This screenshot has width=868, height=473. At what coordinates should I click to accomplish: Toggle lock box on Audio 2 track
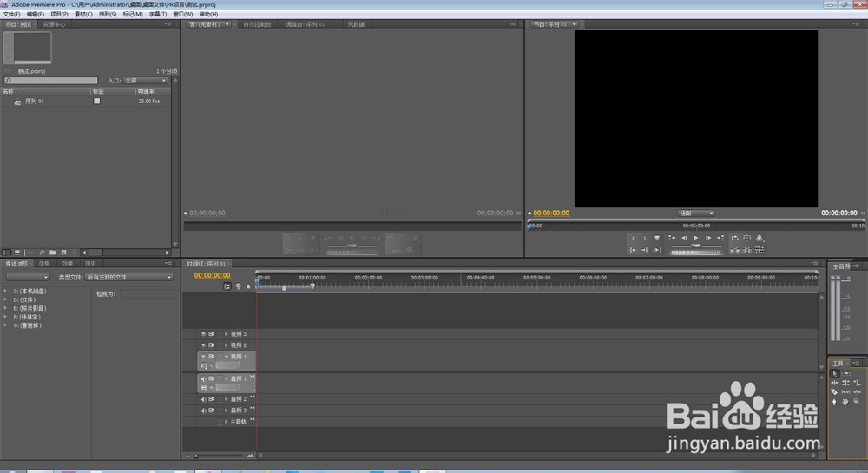tap(220, 399)
